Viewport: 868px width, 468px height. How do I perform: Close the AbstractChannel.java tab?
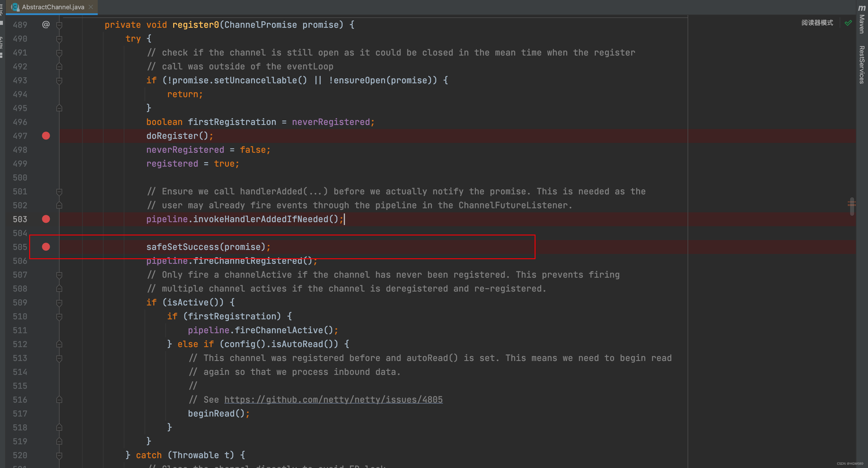tap(91, 7)
